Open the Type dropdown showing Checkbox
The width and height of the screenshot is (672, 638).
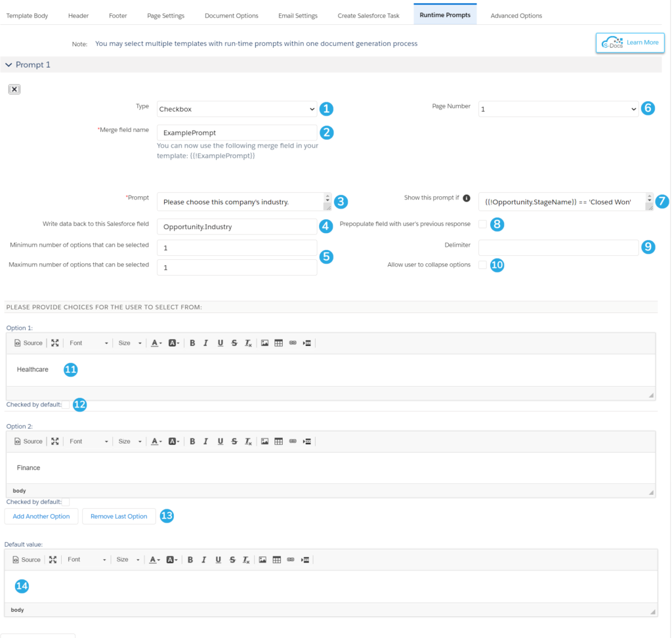point(236,108)
